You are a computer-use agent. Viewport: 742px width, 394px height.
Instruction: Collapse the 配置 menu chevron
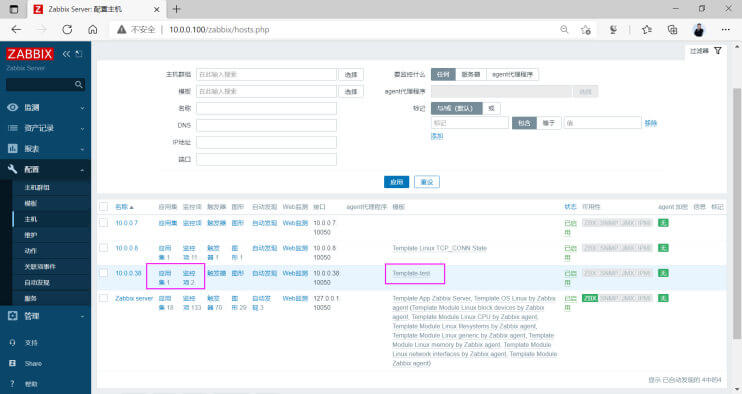click(82, 169)
